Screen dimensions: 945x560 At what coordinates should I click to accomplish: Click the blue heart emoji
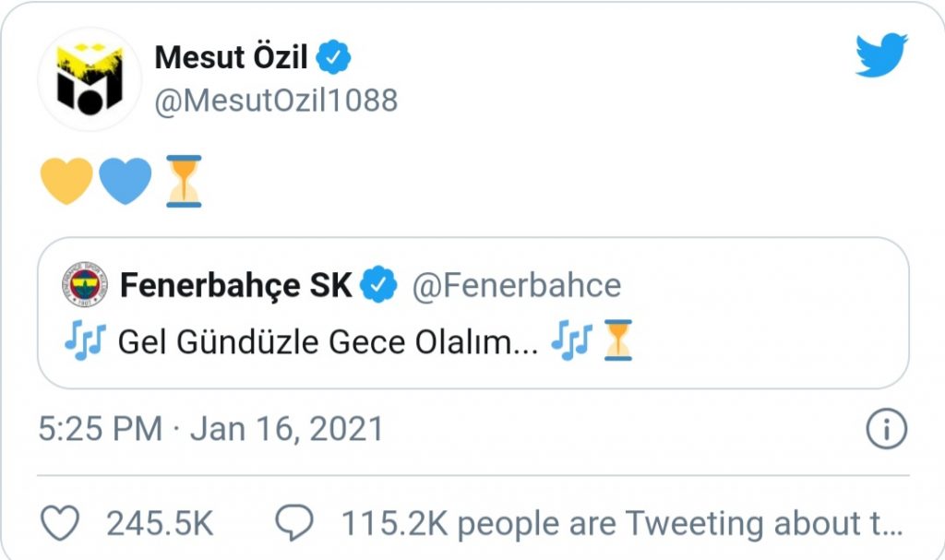click(x=126, y=181)
